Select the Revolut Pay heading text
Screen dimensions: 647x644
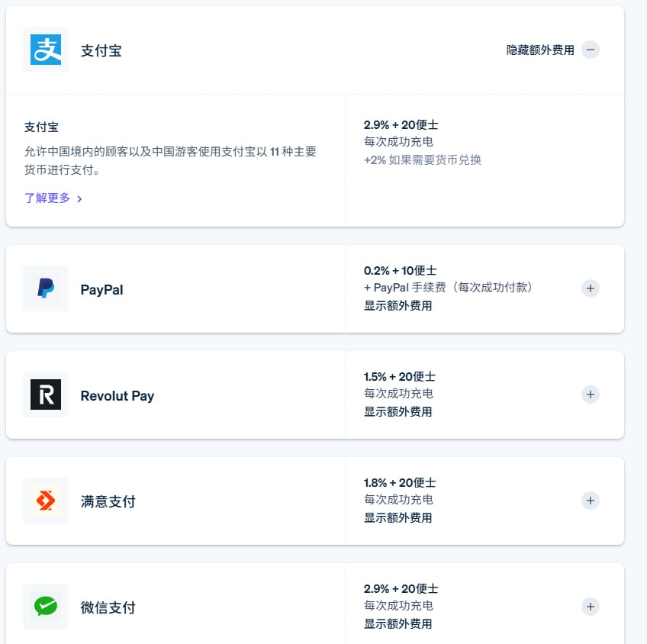pyautogui.click(x=117, y=396)
